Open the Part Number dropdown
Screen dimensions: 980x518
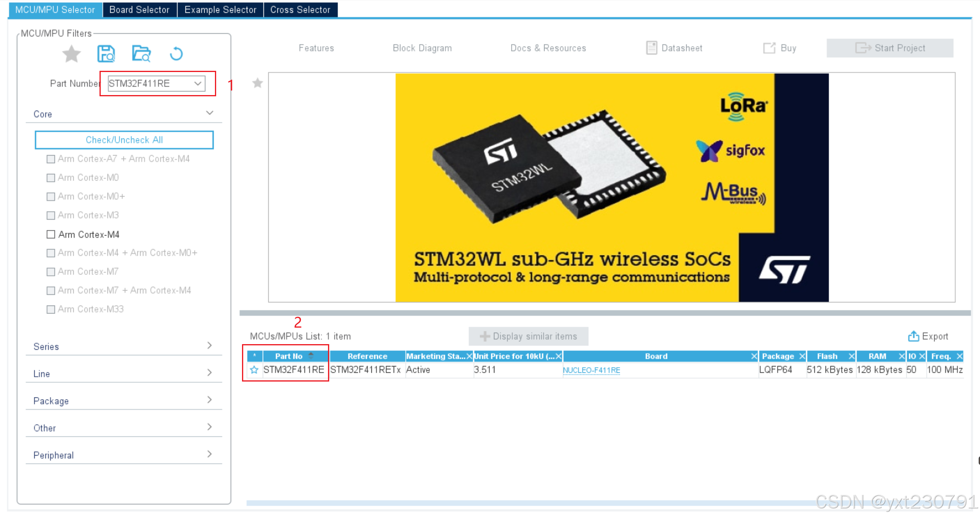[x=197, y=84]
